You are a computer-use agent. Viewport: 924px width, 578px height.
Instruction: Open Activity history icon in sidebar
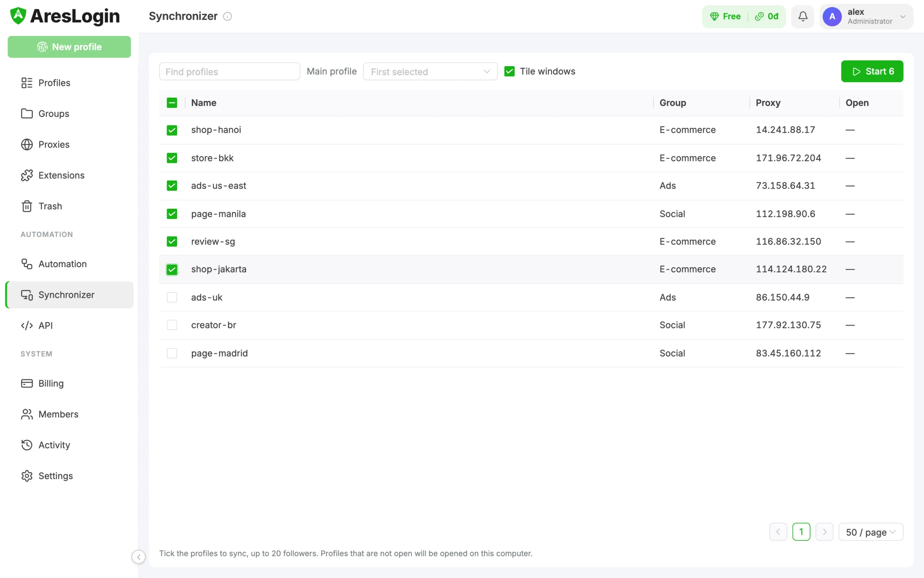(27, 445)
